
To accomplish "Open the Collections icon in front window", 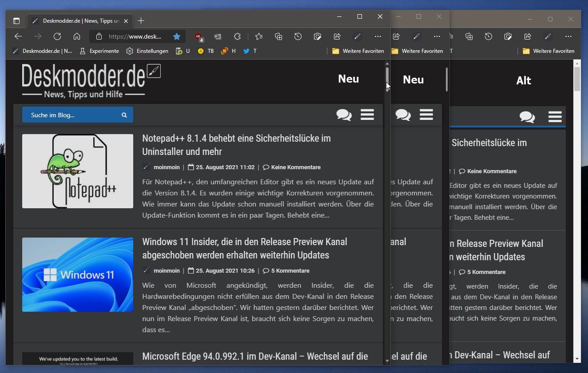I will tap(278, 36).
